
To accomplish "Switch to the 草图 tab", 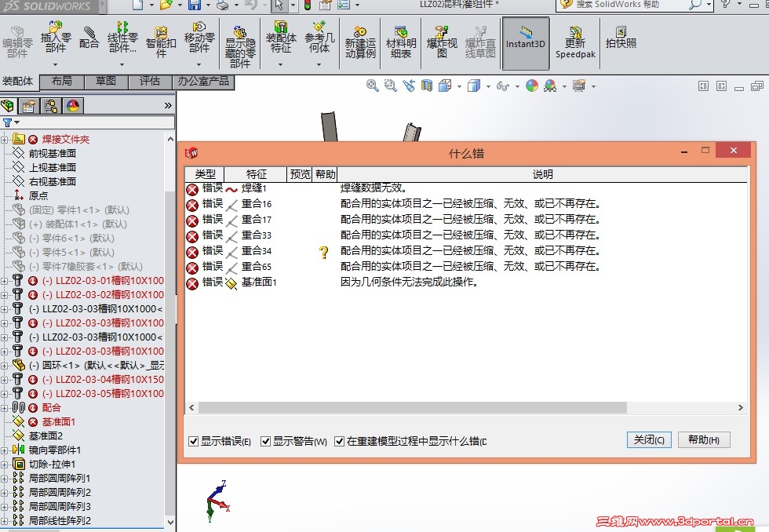I will 106,81.
